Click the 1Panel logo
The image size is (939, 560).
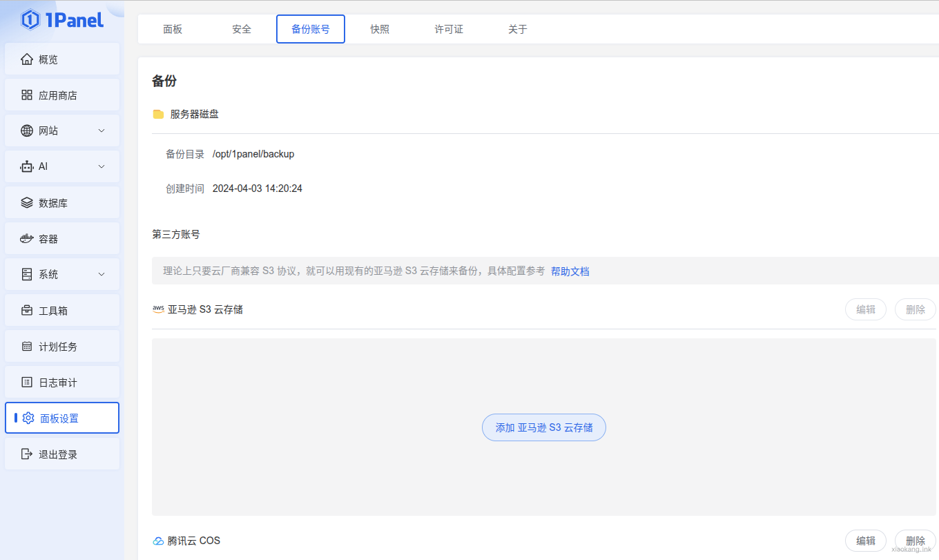point(62,20)
